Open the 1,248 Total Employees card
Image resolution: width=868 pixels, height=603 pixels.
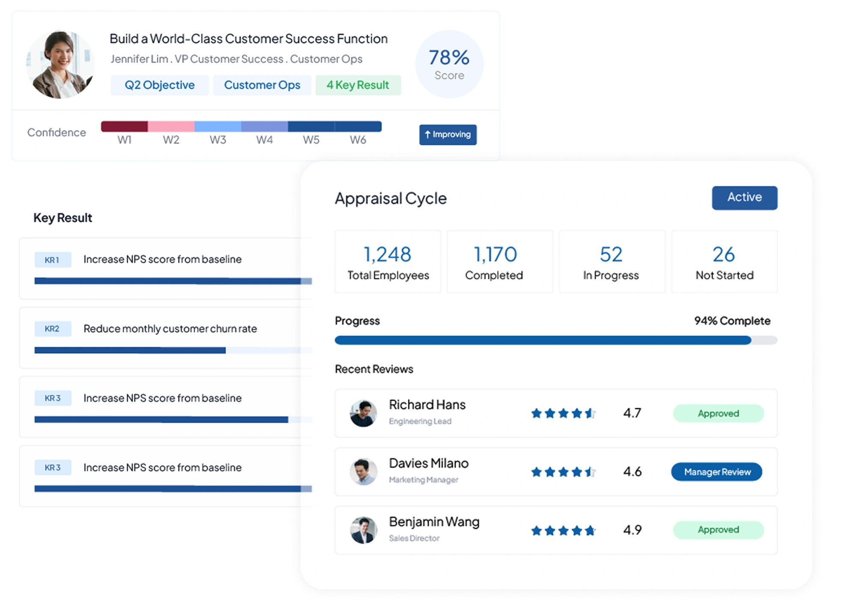point(388,262)
